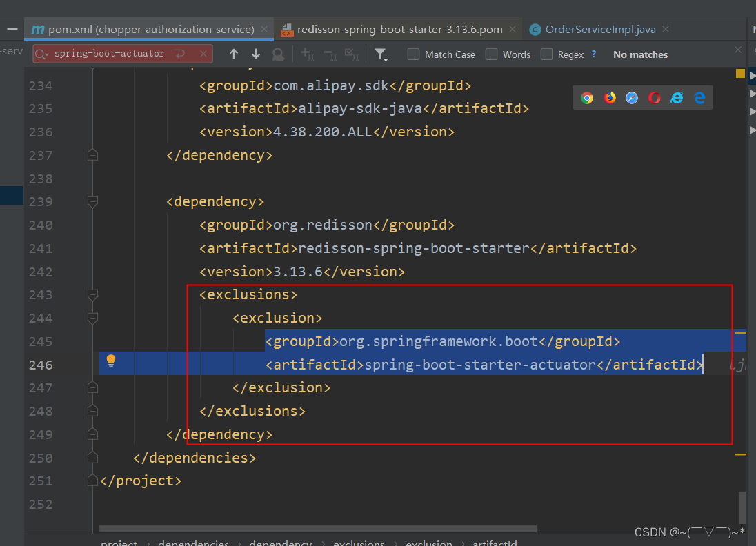Viewport: 756px width, 546px height.
Task: Click select all occurrences icon
Action: pos(352,54)
